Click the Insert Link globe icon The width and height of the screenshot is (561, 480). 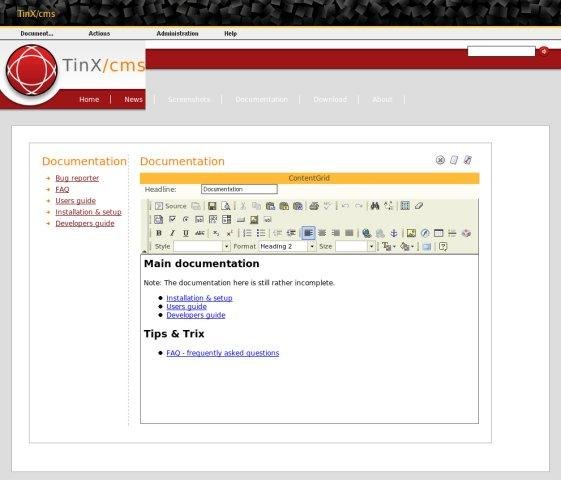pos(366,233)
